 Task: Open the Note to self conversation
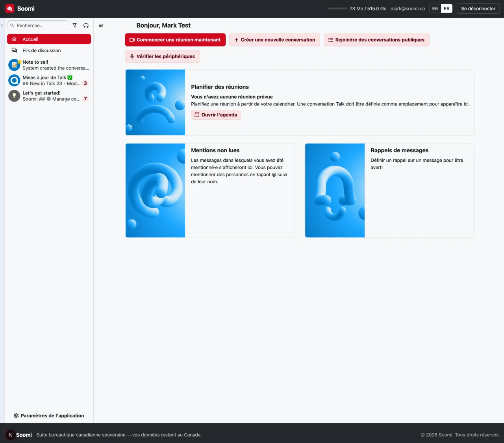click(x=49, y=65)
